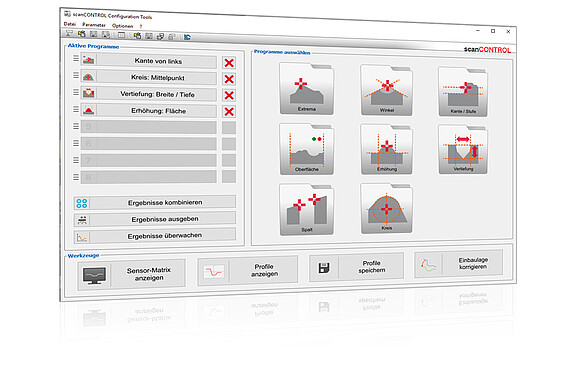576x384 pixels.
Task: Click the blue arrow toolbar icon
Action: point(187,37)
